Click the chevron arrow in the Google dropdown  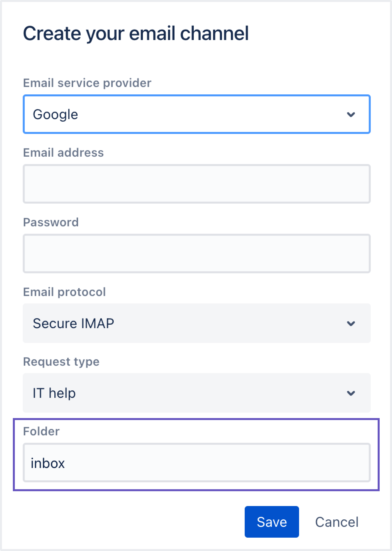pos(351,114)
